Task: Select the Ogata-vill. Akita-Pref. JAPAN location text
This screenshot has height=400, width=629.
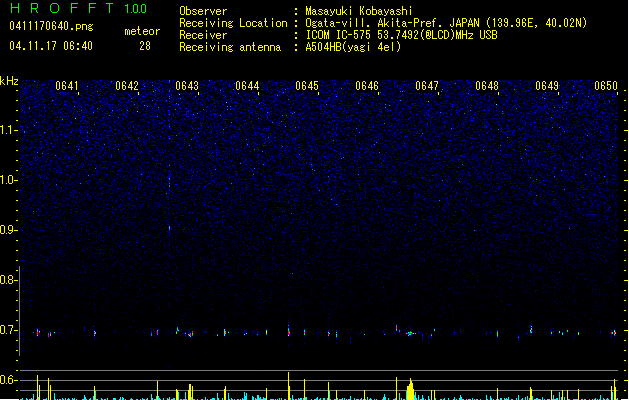Action: pyautogui.click(x=446, y=23)
